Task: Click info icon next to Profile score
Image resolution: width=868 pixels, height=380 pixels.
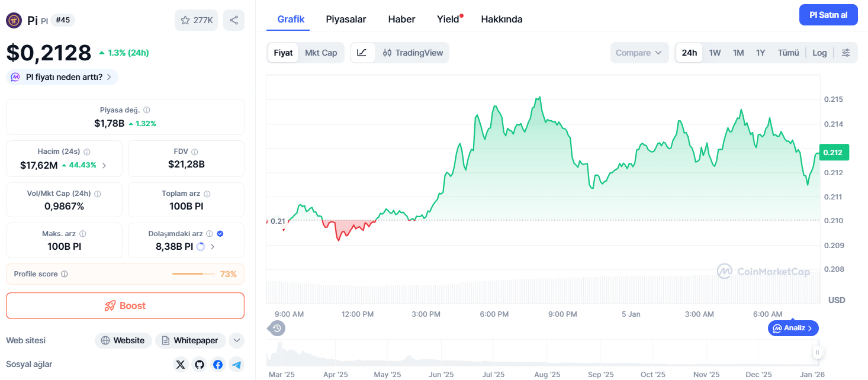Action: pyautogui.click(x=65, y=274)
